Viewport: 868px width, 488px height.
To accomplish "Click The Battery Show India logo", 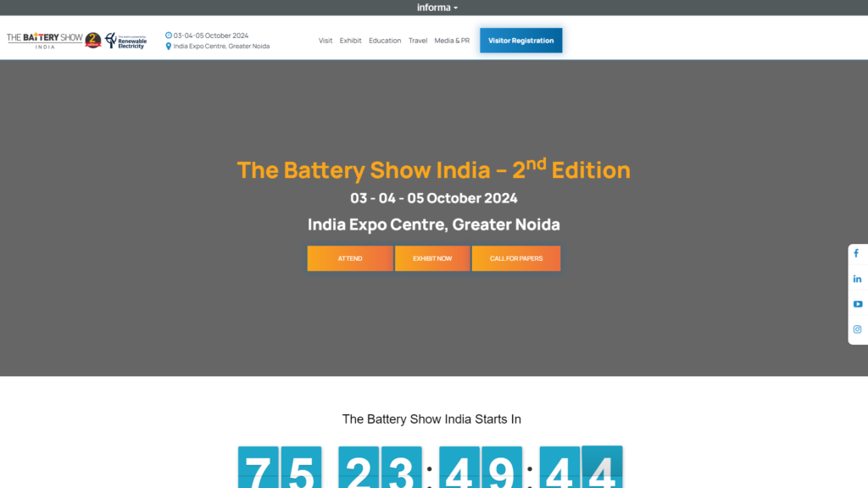I will pyautogui.click(x=44, y=41).
